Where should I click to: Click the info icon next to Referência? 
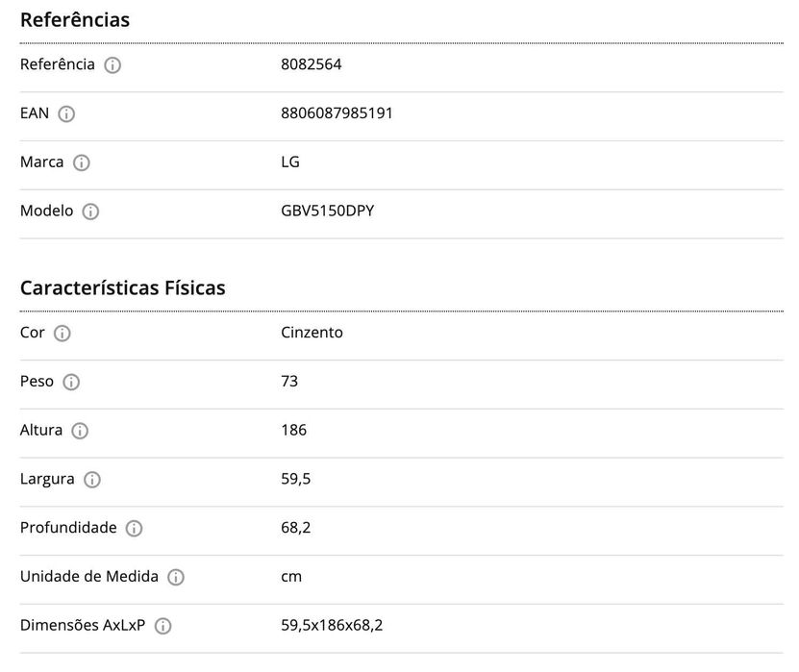(x=112, y=65)
